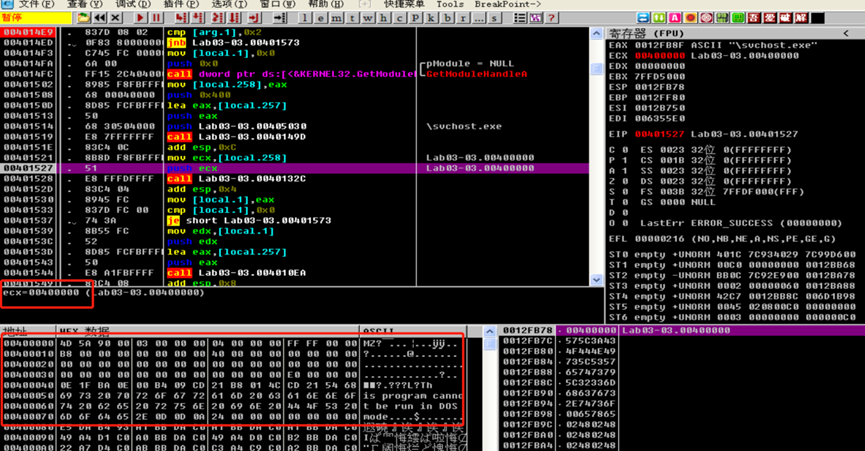The width and height of the screenshot is (865, 451).
Task: Click the dark red round seal icon
Action: [x=706, y=18]
